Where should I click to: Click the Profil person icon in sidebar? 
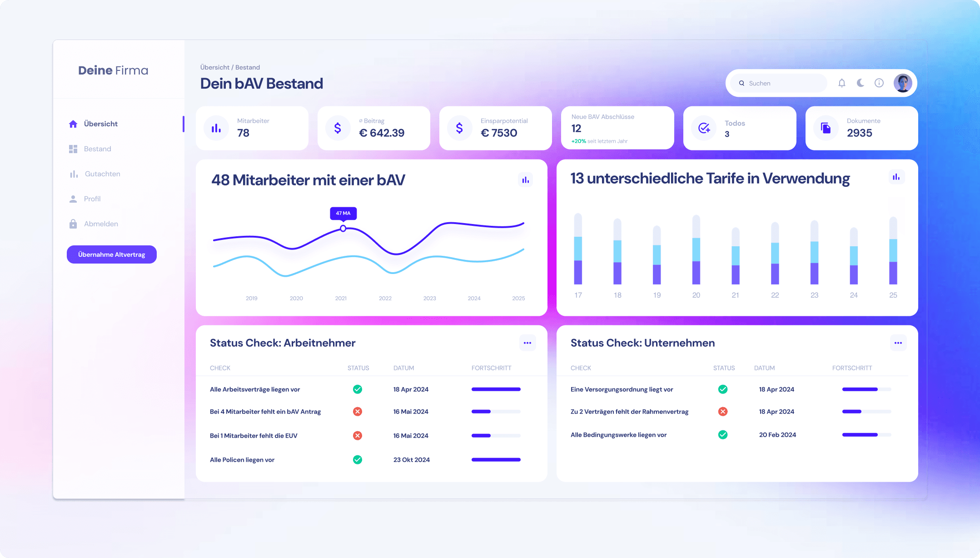73,199
